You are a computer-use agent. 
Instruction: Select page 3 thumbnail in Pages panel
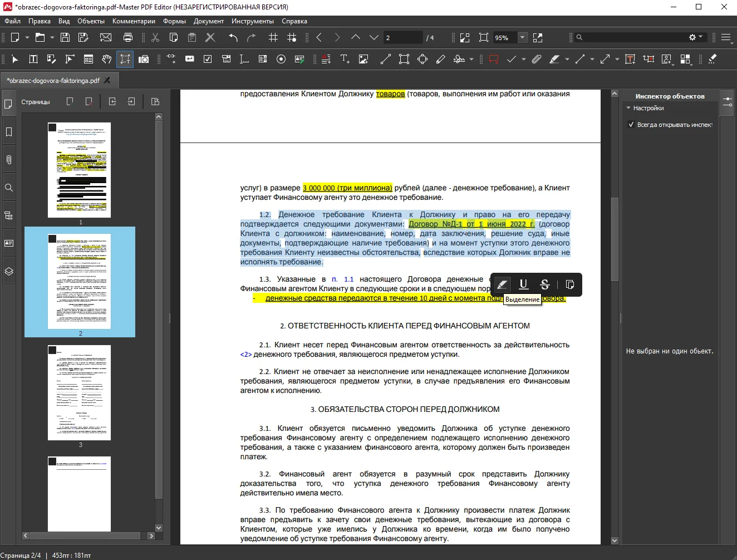(80, 392)
